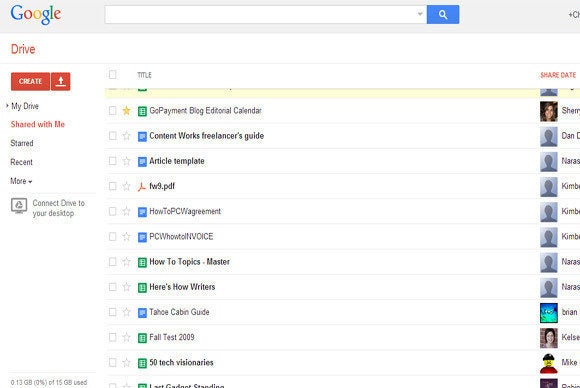
Task: Click document icon beside PCWhowtoINVOICE
Action: click(142, 237)
